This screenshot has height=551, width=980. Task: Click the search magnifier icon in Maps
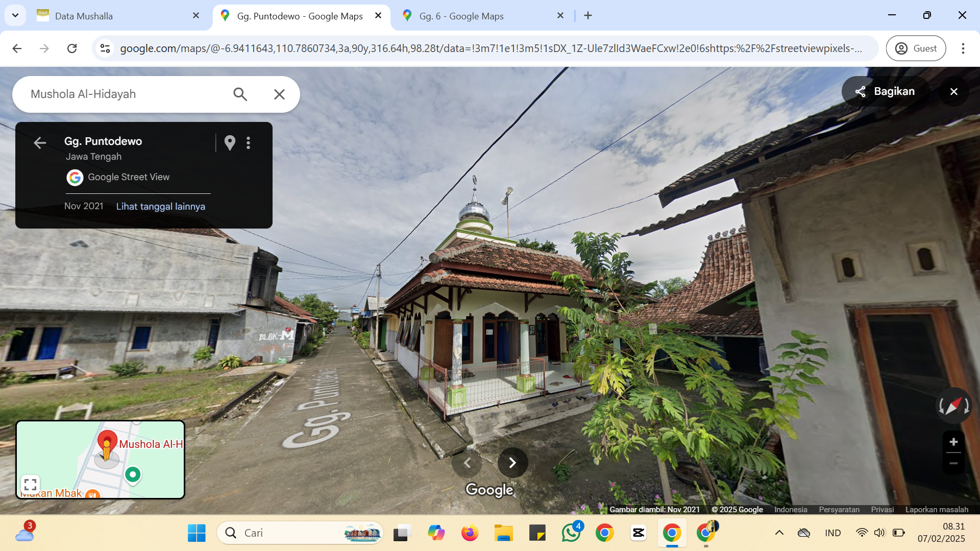(x=240, y=94)
